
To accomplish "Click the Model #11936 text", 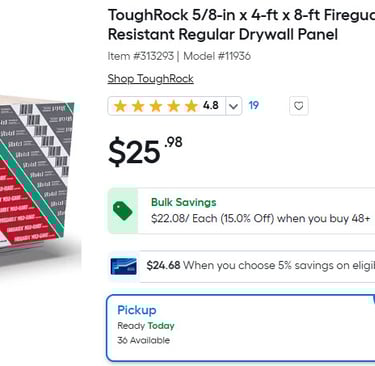I will click(x=217, y=56).
